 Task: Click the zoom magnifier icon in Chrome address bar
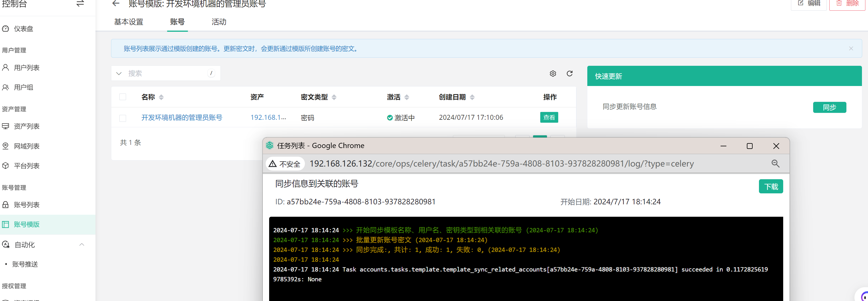coord(775,164)
